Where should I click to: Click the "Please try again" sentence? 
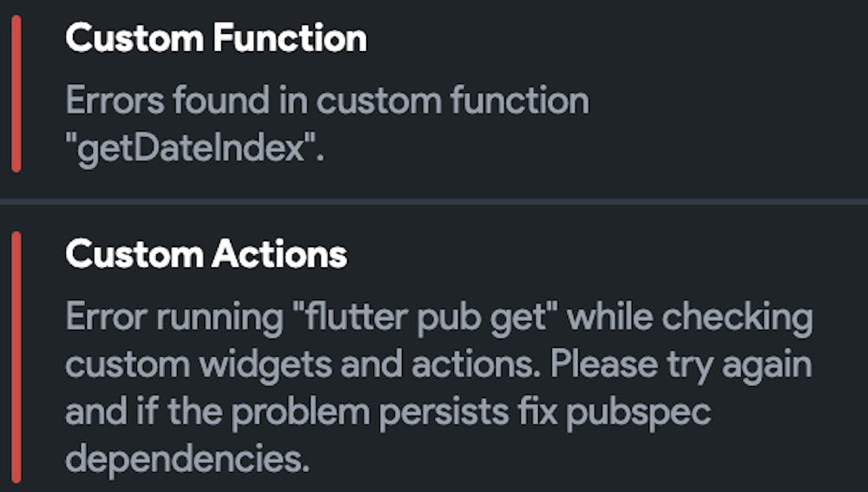[680, 364]
